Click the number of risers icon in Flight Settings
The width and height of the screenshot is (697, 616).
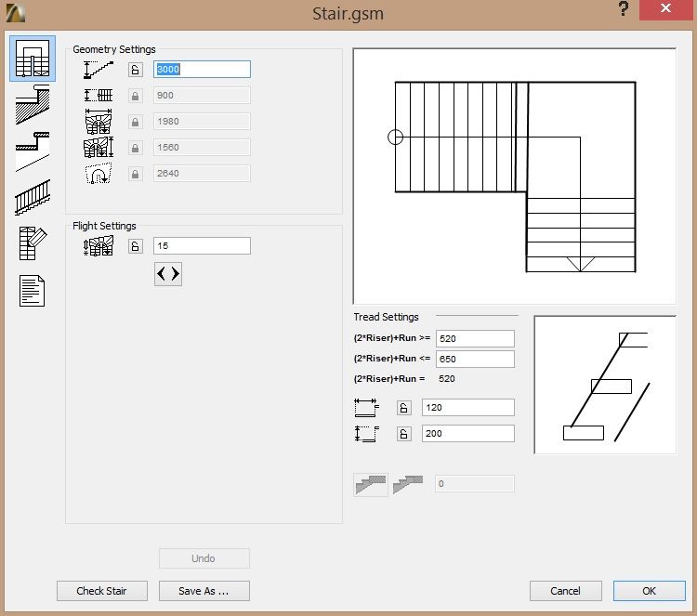tap(99, 246)
